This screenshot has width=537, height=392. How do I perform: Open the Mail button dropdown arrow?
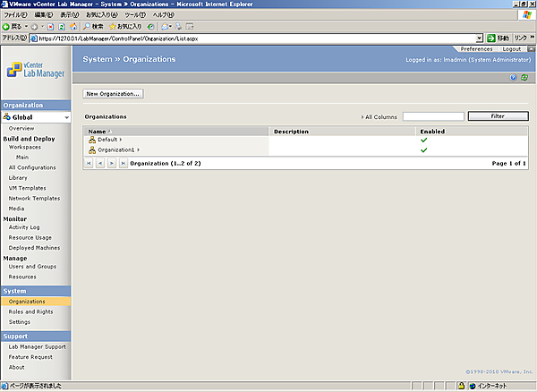(x=170, y=27)
